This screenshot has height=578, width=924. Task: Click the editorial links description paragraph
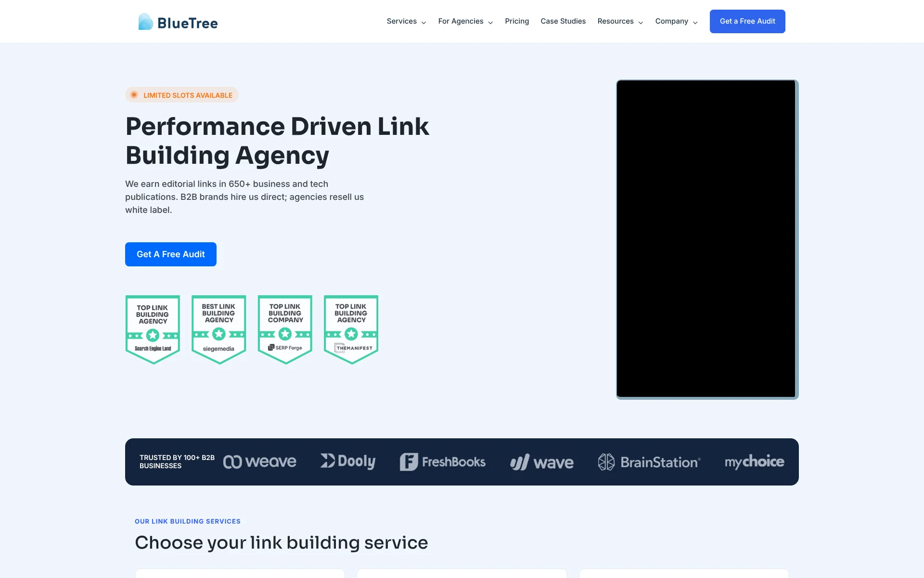(244, 197)
